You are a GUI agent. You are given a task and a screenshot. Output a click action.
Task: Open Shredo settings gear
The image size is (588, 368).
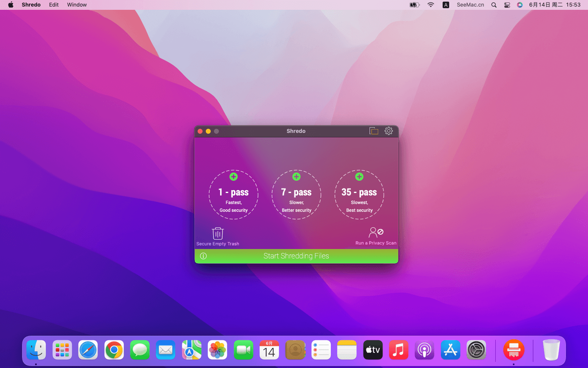pyautogui.click(x=389, y=131)
